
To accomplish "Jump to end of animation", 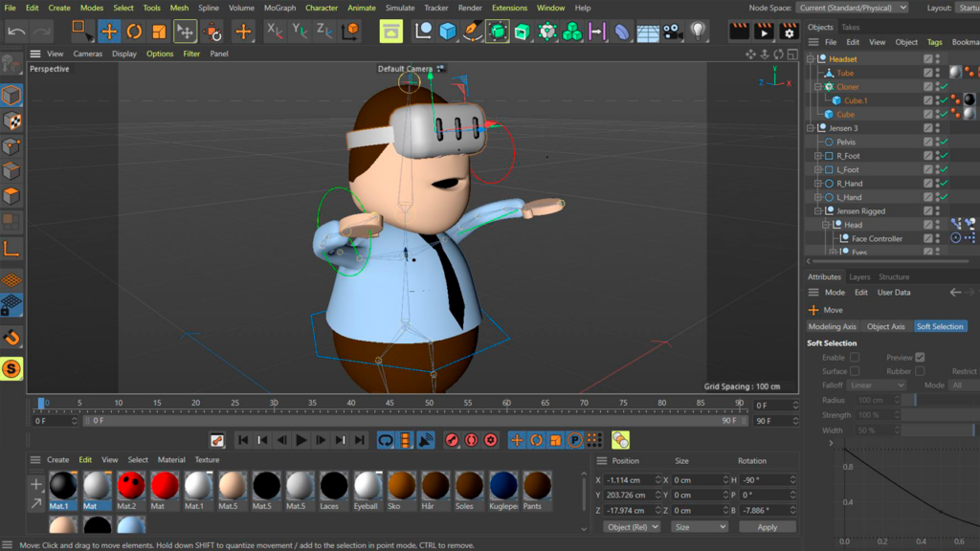I will (x=360, y=440).
